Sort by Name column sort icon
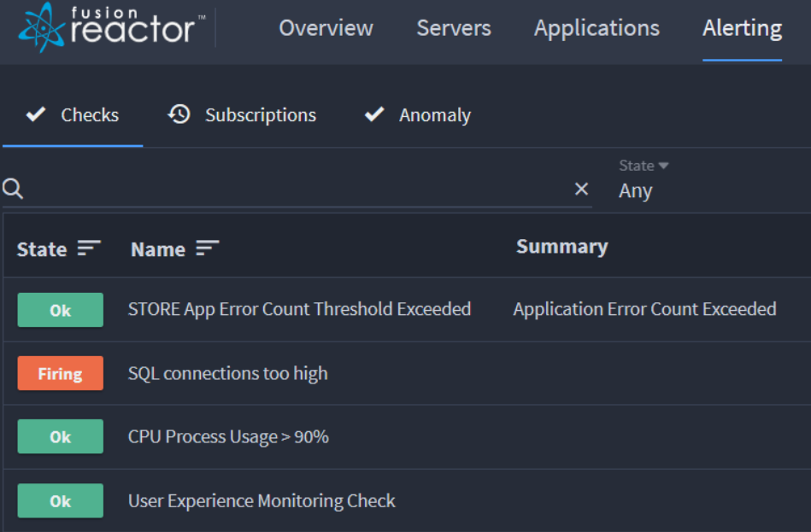 208,248
